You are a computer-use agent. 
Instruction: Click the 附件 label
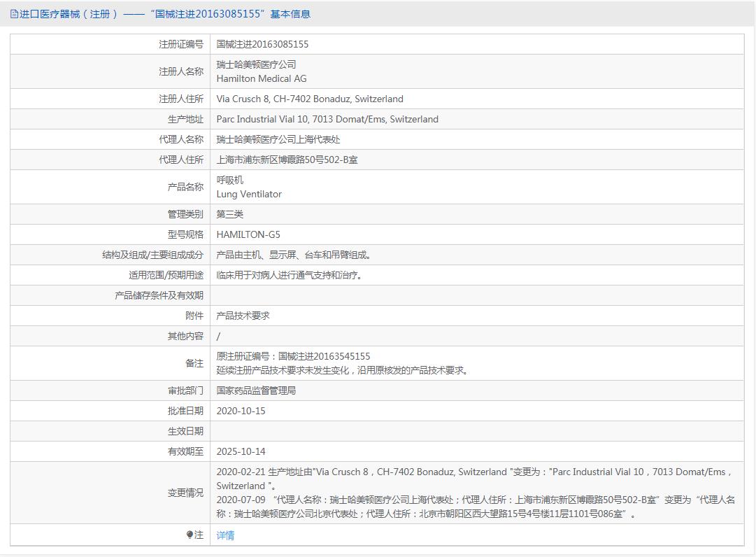pos(194,316)
